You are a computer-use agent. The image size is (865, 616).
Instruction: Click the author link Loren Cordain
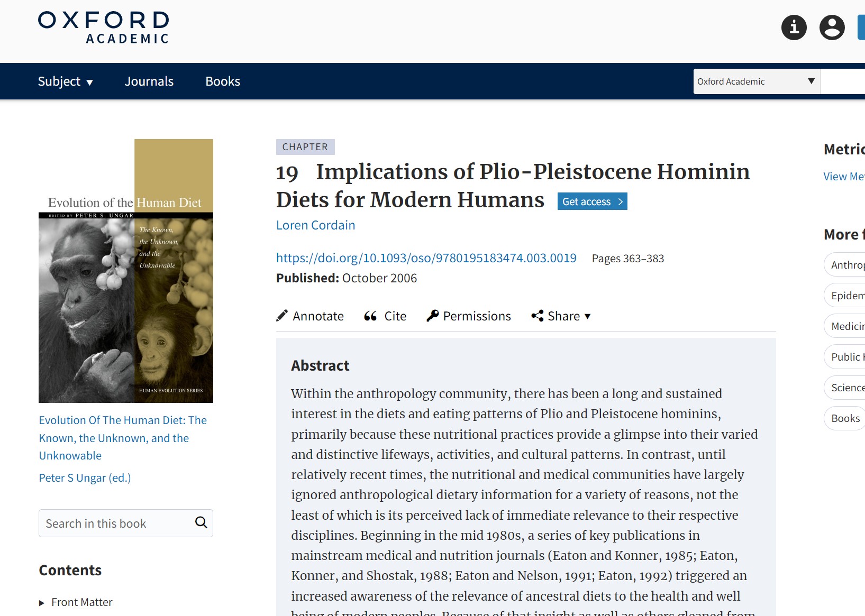315,225
